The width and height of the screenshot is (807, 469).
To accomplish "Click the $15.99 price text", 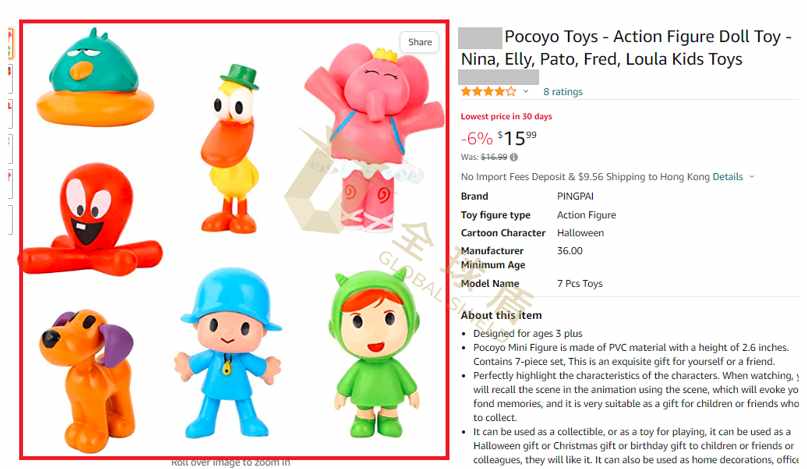I will (517, 138).
